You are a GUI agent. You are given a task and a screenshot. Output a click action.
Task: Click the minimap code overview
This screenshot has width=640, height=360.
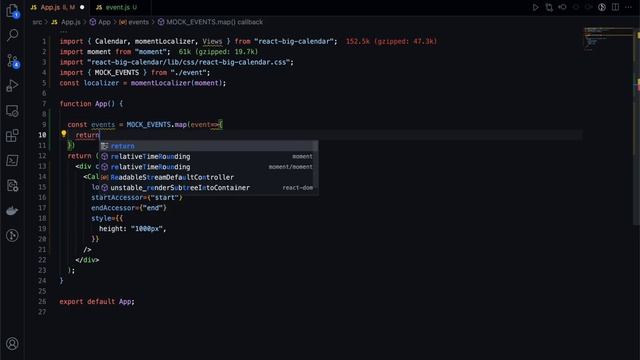pyautogui.click(x=608, y=39)
